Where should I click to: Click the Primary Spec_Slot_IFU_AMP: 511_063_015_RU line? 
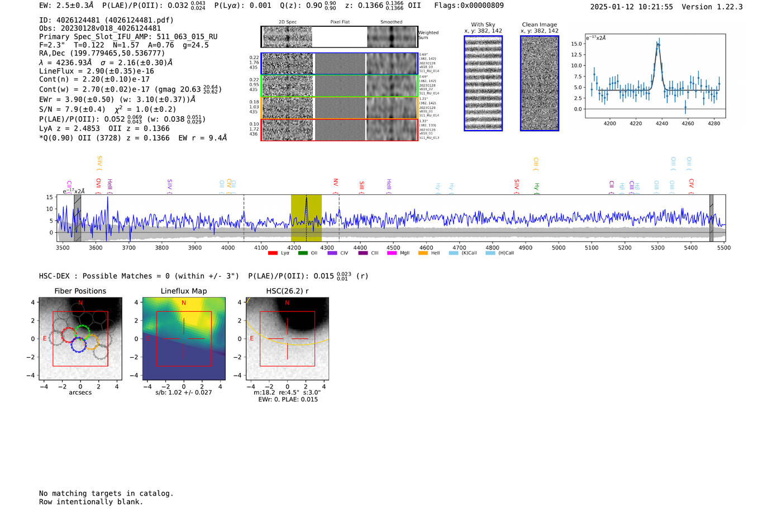128,37
